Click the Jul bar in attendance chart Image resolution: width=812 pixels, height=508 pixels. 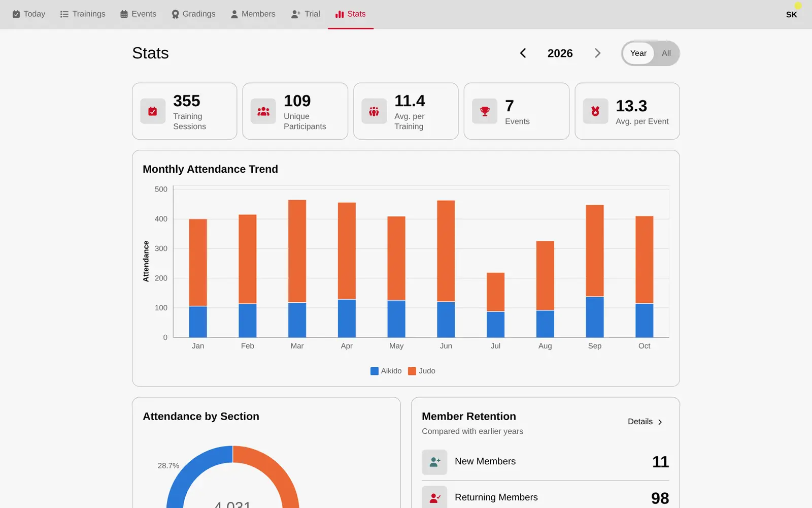coord(495,305)
